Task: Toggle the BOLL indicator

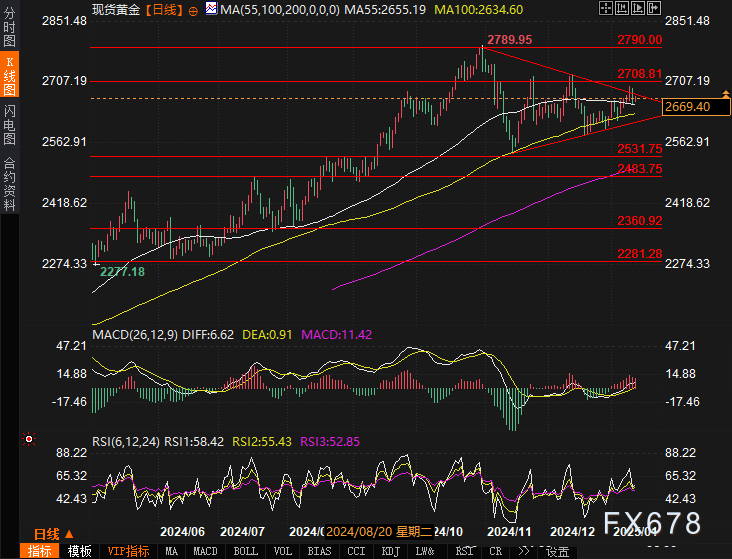Action: pyautogui.click(x=245, y=551)
